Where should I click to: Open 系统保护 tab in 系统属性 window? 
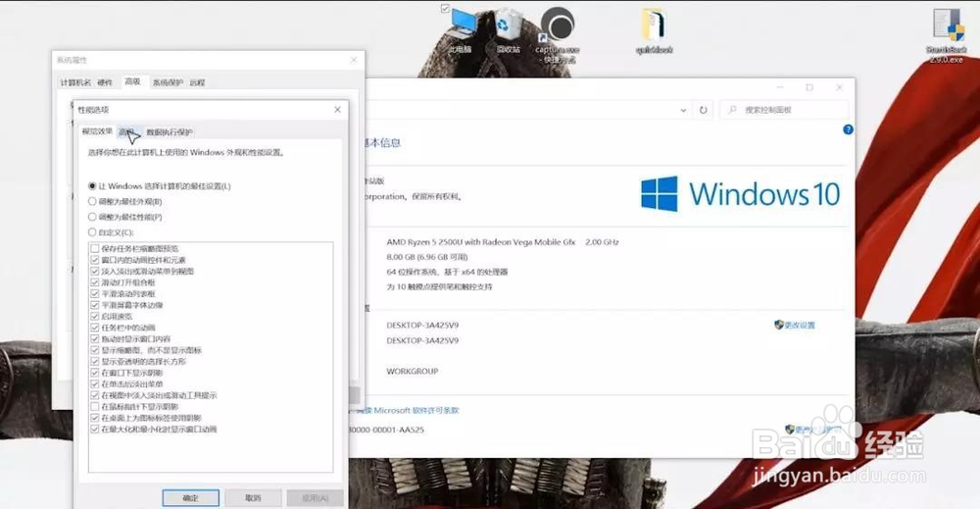169,82
